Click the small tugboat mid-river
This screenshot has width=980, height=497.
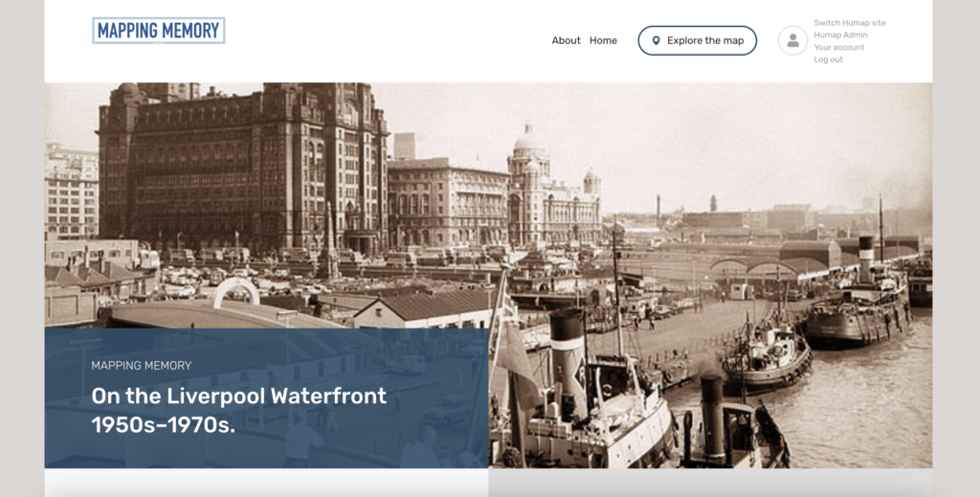point(767,358)
